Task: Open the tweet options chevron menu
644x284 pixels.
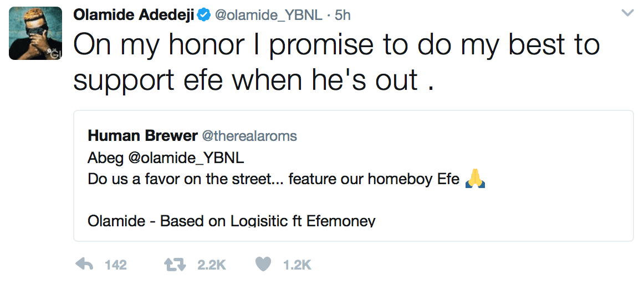Action: (x=627, y=13)
